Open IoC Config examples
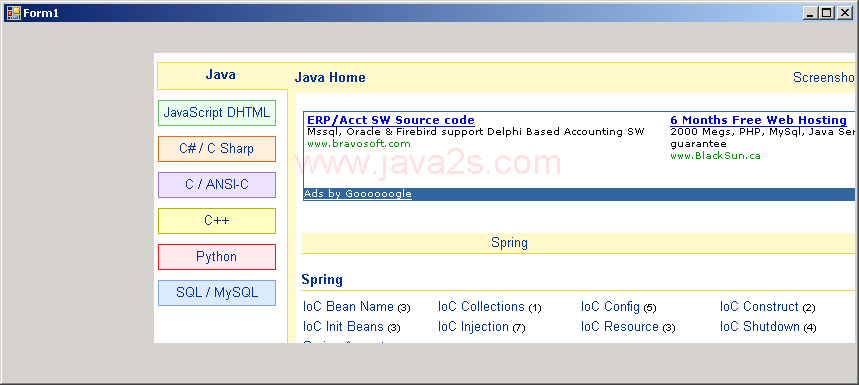The height and width of the screenshot is (385, 859). (x=610, y=307)
